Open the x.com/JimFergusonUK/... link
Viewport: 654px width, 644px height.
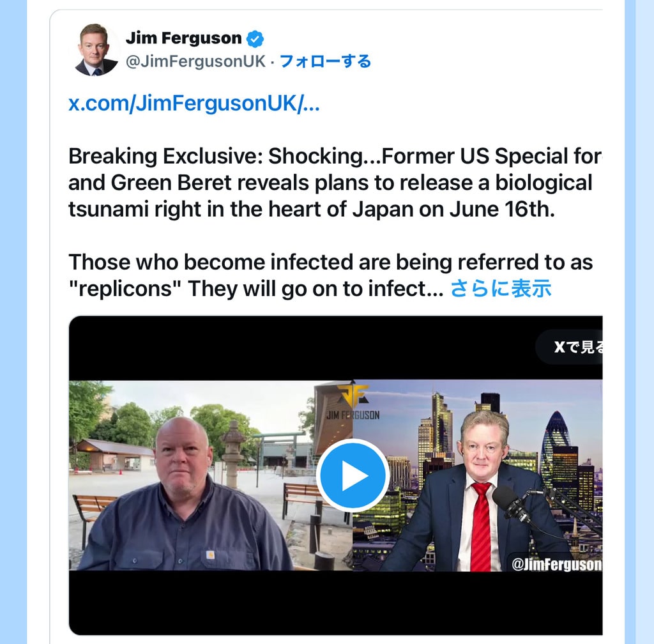tap(194, 103)
